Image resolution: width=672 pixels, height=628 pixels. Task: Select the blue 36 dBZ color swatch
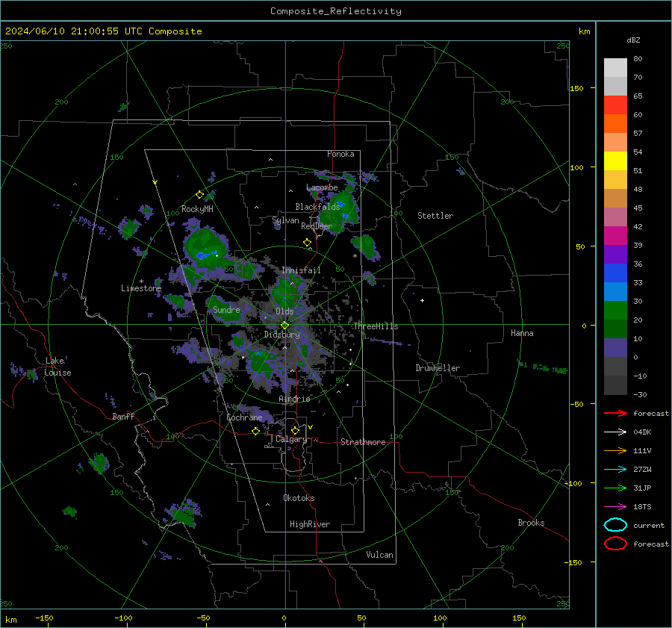[615, 273]
